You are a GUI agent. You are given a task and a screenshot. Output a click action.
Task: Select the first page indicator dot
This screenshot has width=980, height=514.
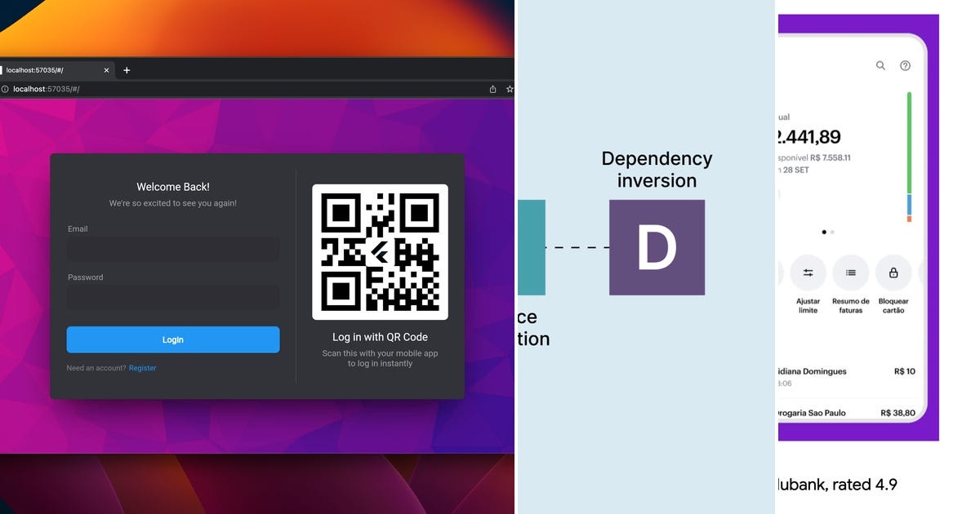(823, 232)
